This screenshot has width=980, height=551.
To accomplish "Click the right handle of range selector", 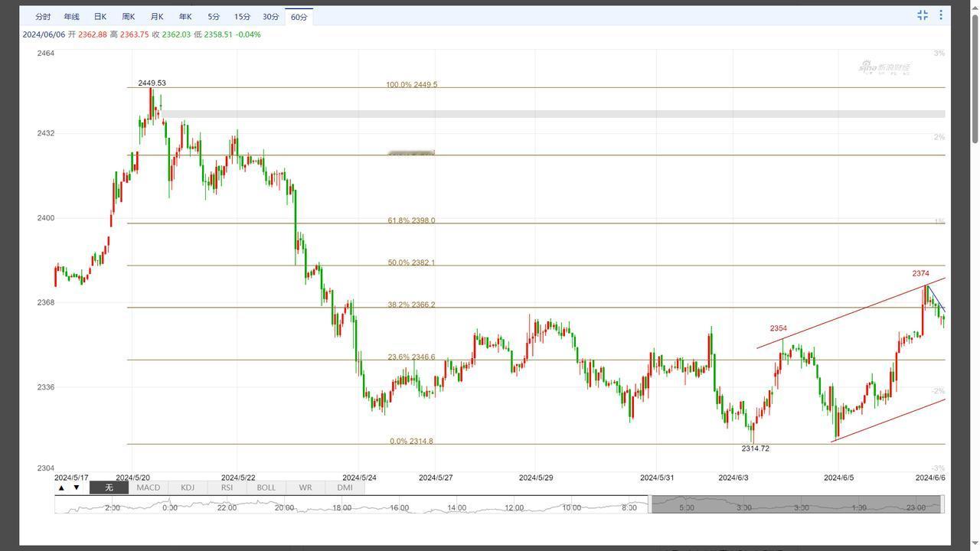I will [942, 504].
